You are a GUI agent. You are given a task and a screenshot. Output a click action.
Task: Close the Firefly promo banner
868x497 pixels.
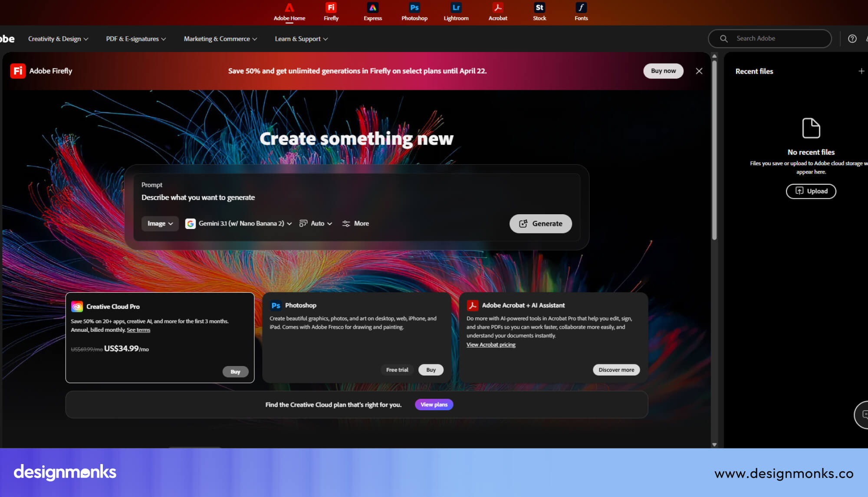(x=699, y=71)
